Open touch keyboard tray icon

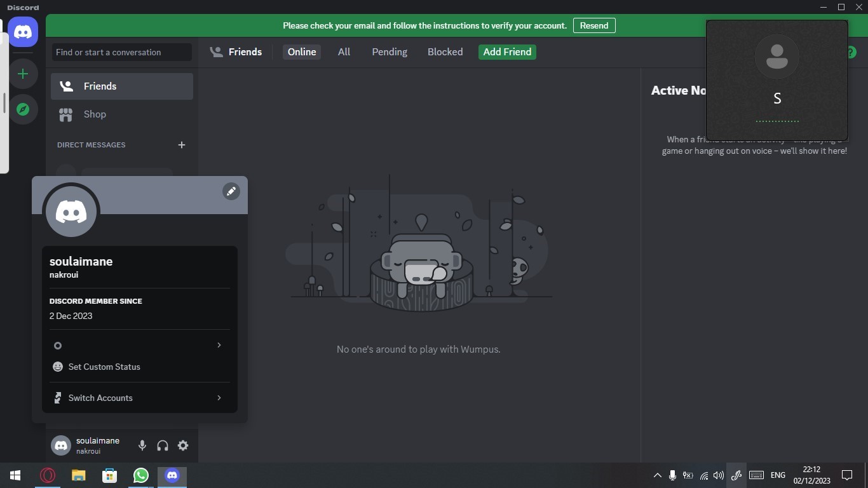756,475
